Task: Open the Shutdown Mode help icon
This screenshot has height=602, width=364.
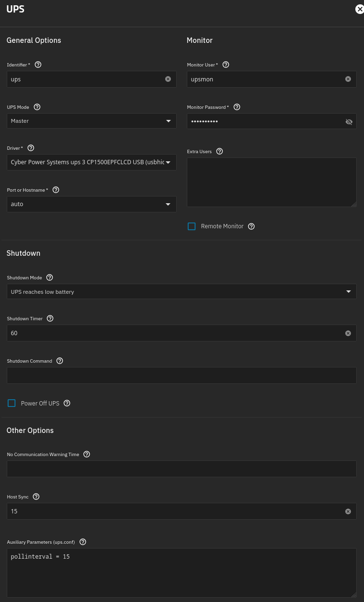Action: [x=50, y=277]
